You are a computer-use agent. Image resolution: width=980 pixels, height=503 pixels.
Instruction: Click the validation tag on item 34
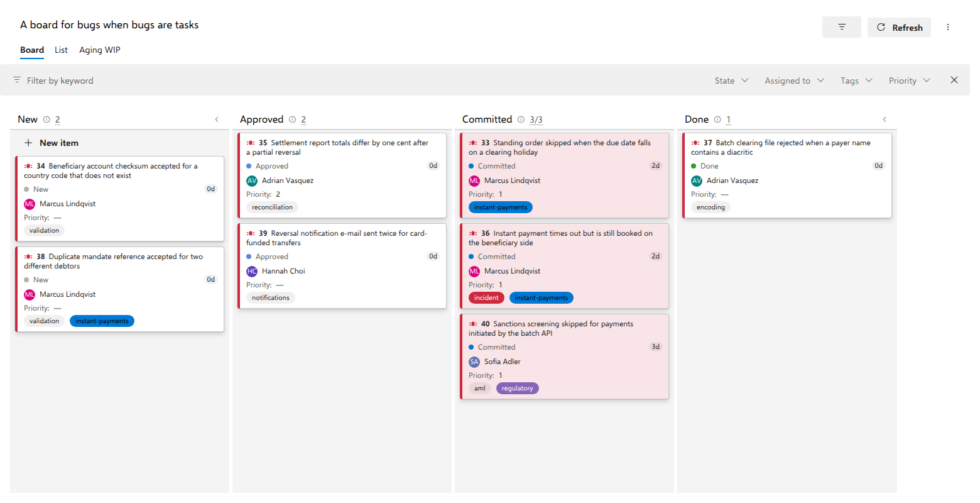tap(44, 231)
